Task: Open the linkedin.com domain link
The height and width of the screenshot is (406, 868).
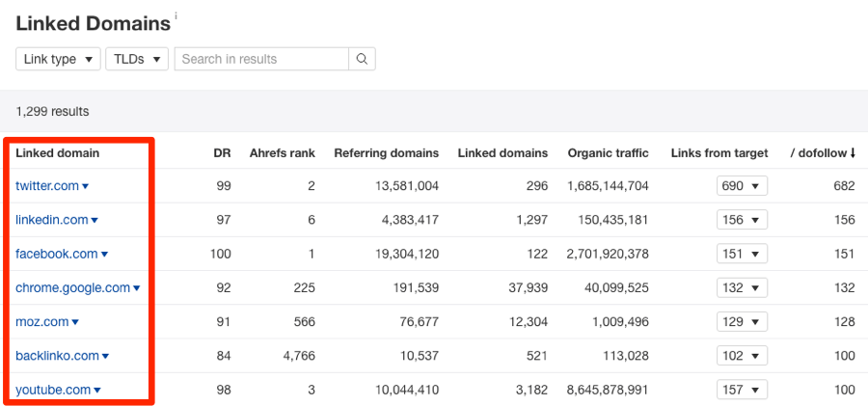Action: (51, 220)
